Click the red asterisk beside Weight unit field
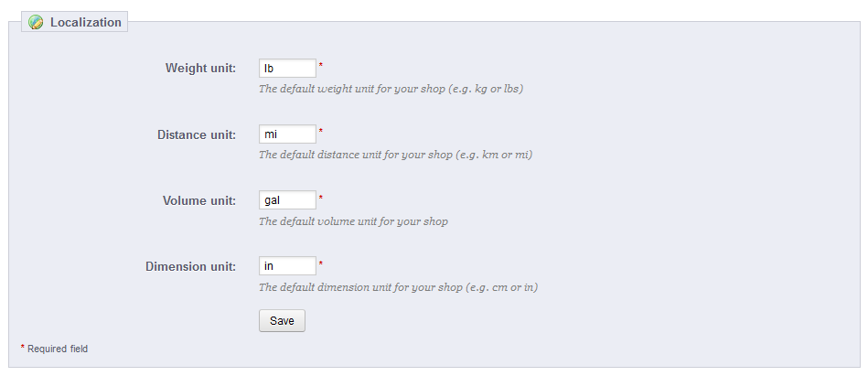The image size is (868, 376). [x=321, y=66]
